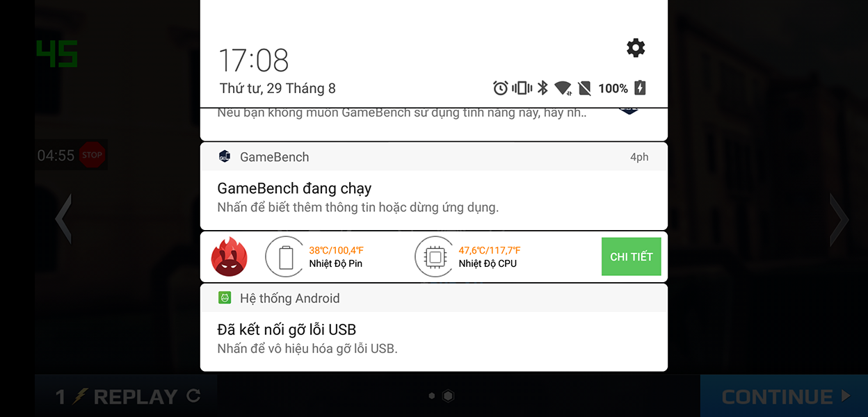Tap the CPU temperature chip icon

tap(435, 257)
